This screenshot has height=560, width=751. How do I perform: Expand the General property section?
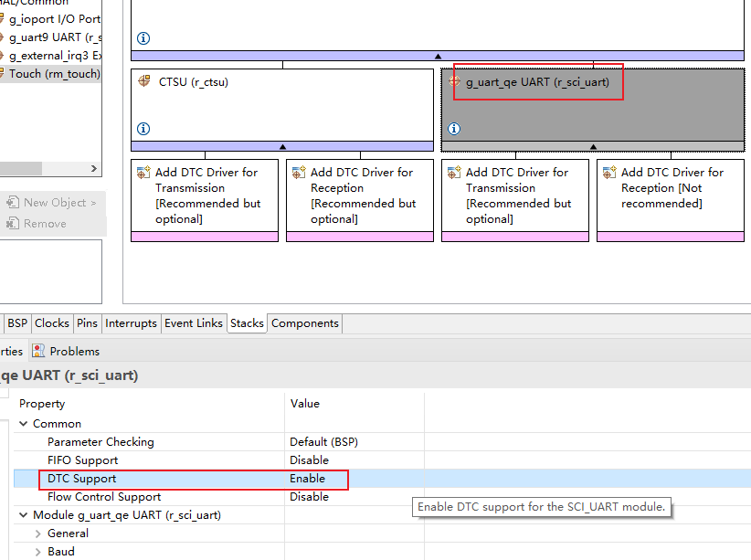(x=38, y=534)
